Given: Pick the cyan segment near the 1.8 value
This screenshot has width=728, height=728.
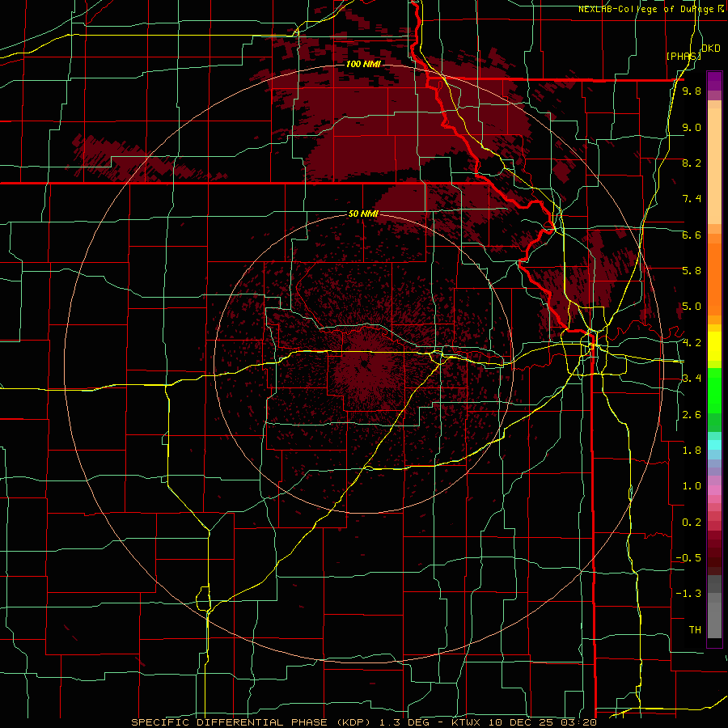Looking at the screenshot, I should tap(714, 445).
